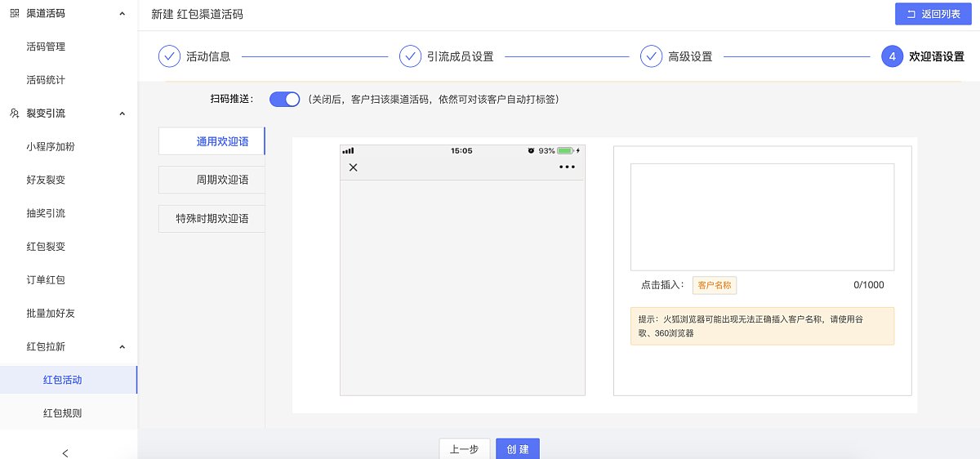Switch to 通用欢迎语 tab
The width and height of the screenshot is (980, 459).
(212, 141)
